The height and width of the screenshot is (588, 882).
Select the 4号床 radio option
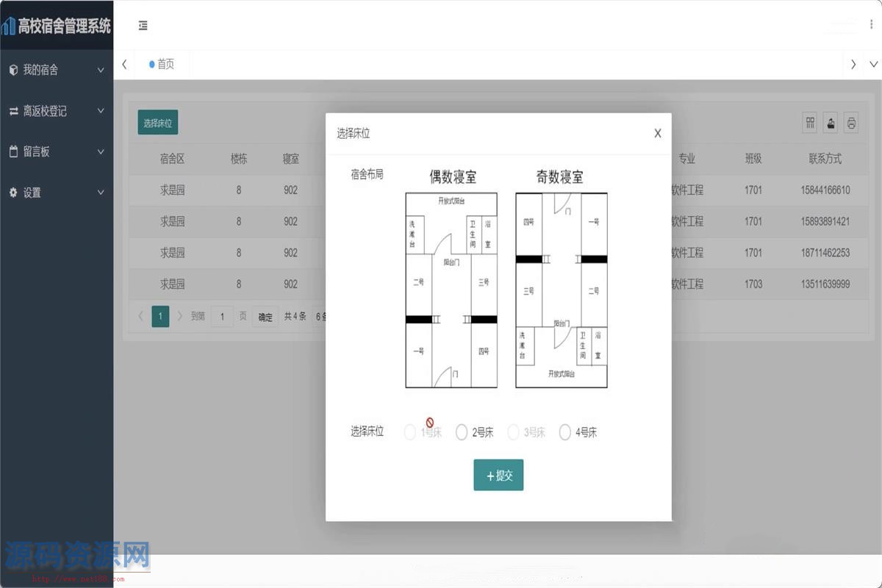tap(564, 432)
